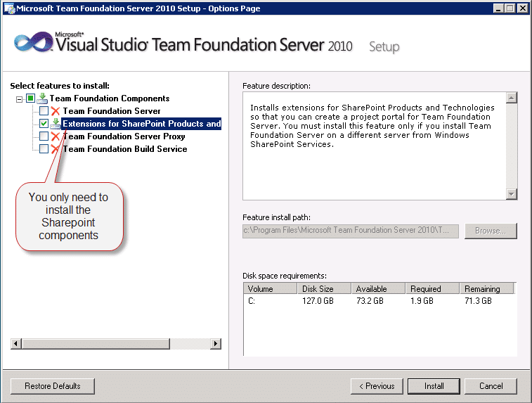Image resolution: width=532 pixels, height=403 pixels.
Task: Click the install icon beside Team Foundation Components
Action: click(x=42, y=98)
